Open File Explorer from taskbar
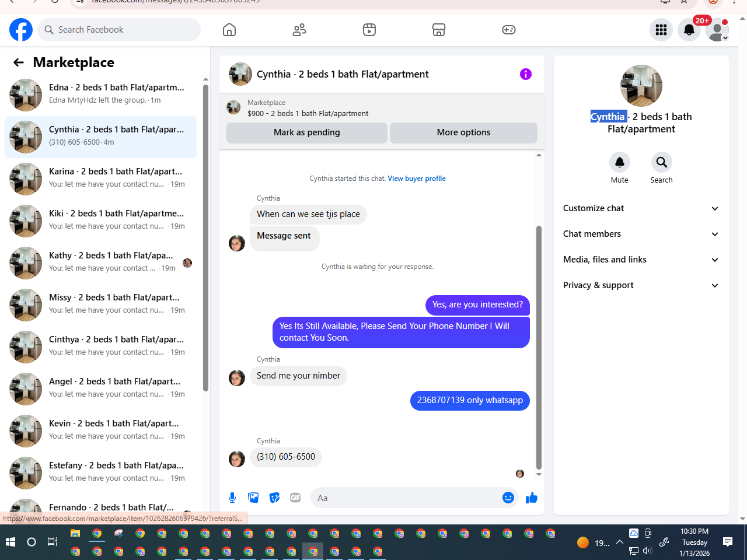The image size is (747, 560). 75,533
